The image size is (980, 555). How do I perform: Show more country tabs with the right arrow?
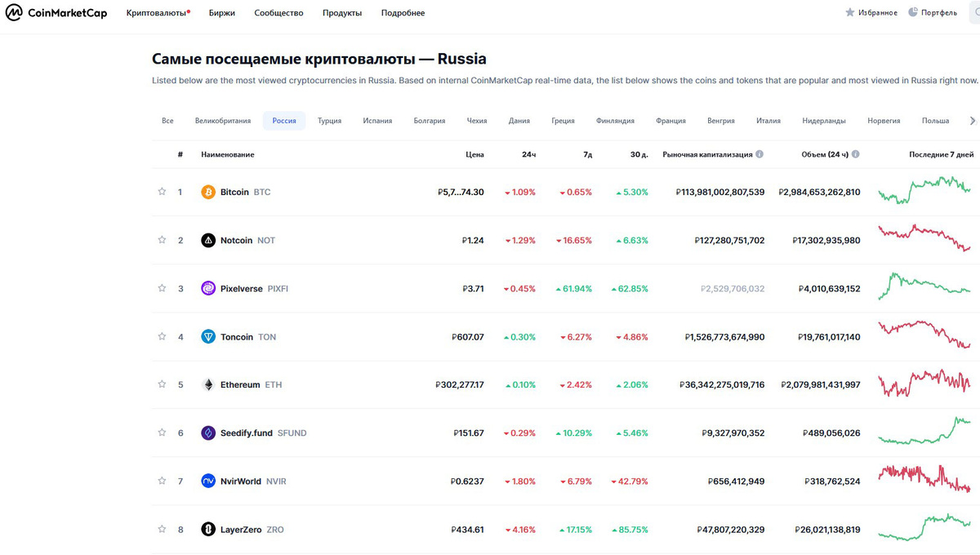click(973, 121)
